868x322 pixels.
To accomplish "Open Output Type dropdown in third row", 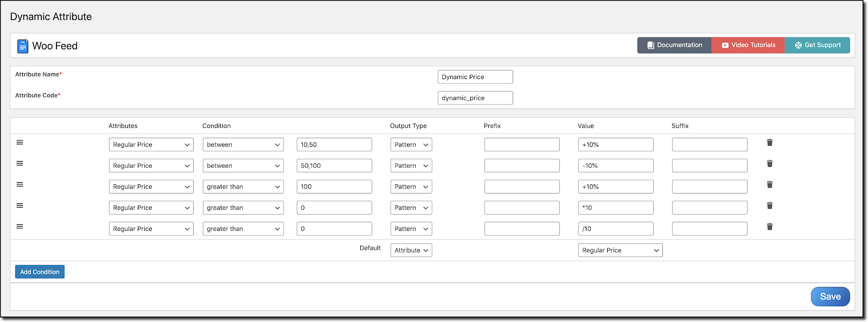I will 411,187.
